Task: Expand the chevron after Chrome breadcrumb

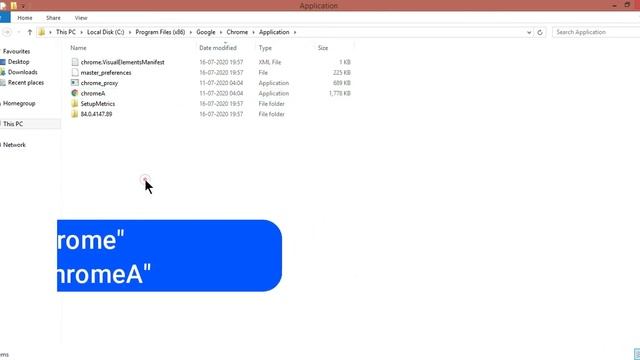Action: 253,32
